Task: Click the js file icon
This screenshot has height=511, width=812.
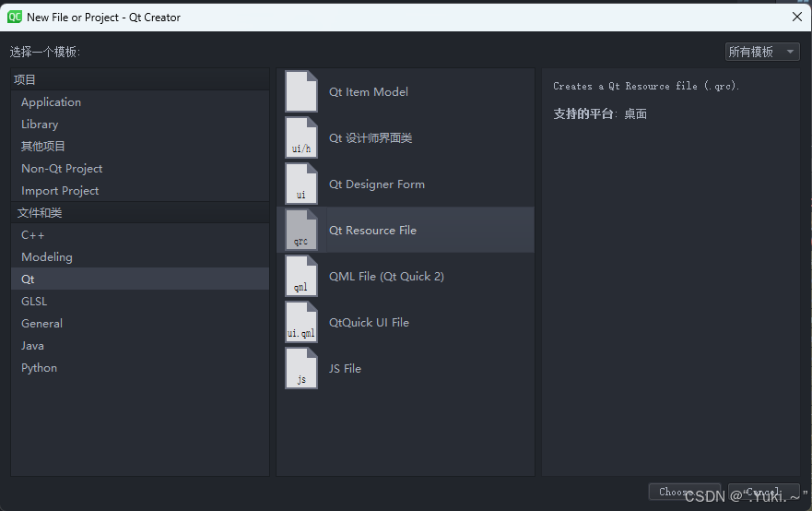Action: [x=301, y=368]
